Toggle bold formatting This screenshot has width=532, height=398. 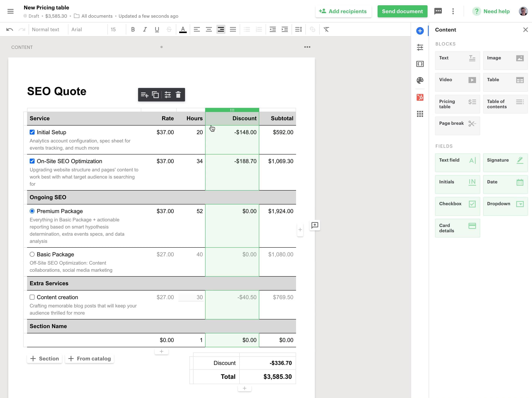pyautogui.click(x=133, y=29)
